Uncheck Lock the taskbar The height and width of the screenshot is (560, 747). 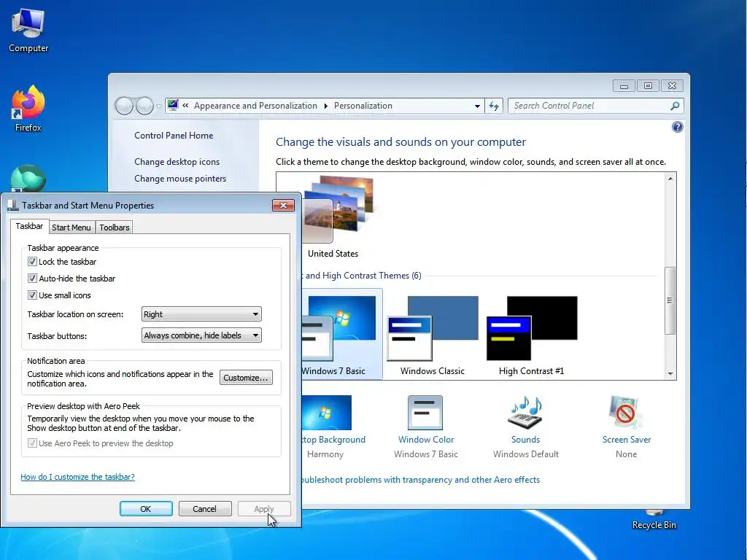tap(32, 262)
